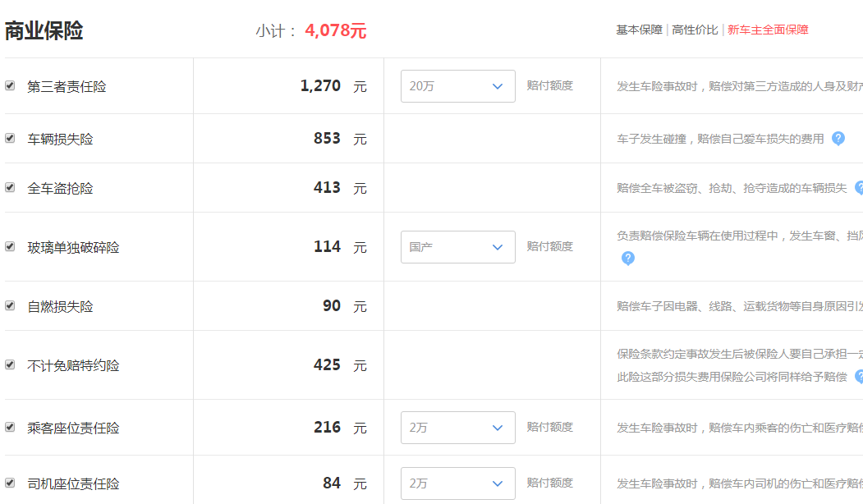Click the 第三者责任险 label
This screenshot has width=863, height=504.
pyautogui.click(x=67, y=86)
